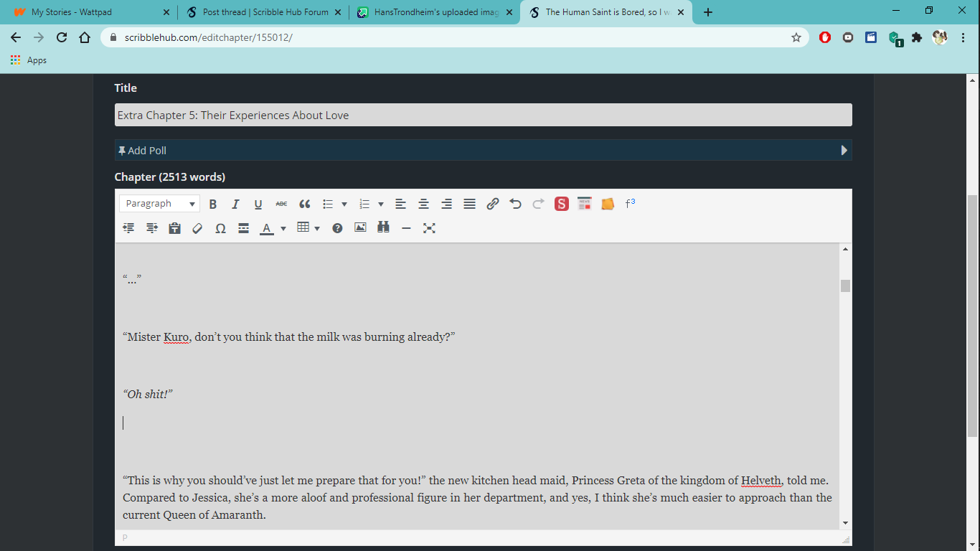This screenshot has height=551, width=980.
Task: Toggle bold formatting in the editor
Action: (x=213, y=204)
